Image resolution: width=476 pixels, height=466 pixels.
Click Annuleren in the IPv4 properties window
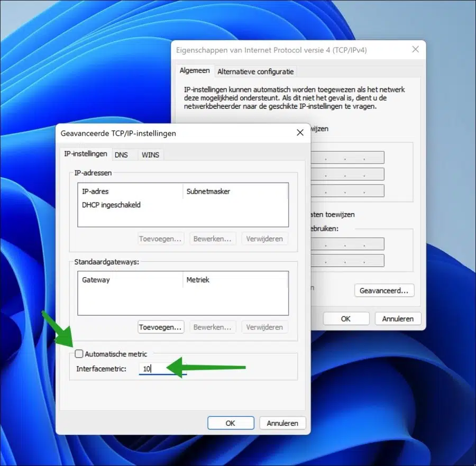pos(398,319)
